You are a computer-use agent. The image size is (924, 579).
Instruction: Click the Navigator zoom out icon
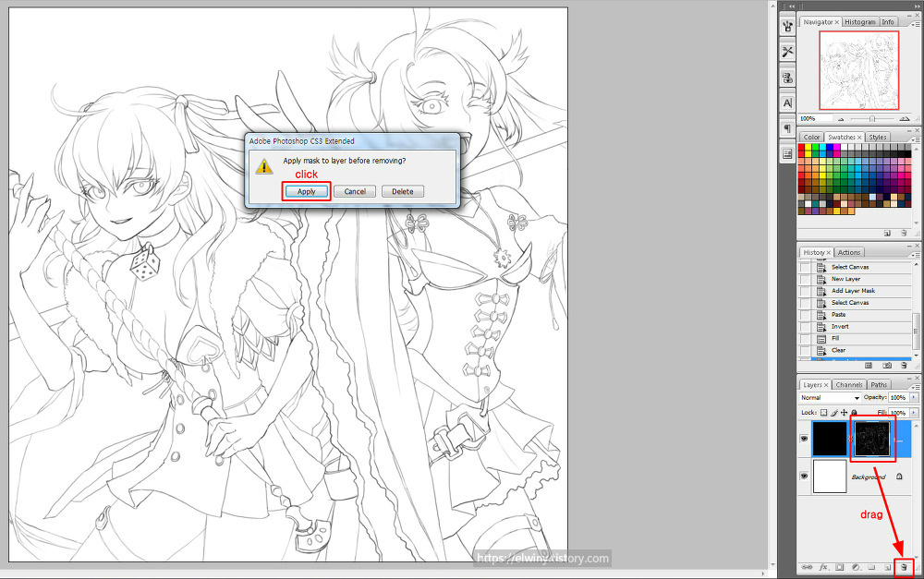click(841, 119)
